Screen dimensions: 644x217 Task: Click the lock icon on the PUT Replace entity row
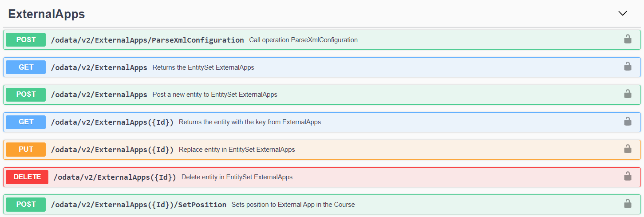pos(628,149)
